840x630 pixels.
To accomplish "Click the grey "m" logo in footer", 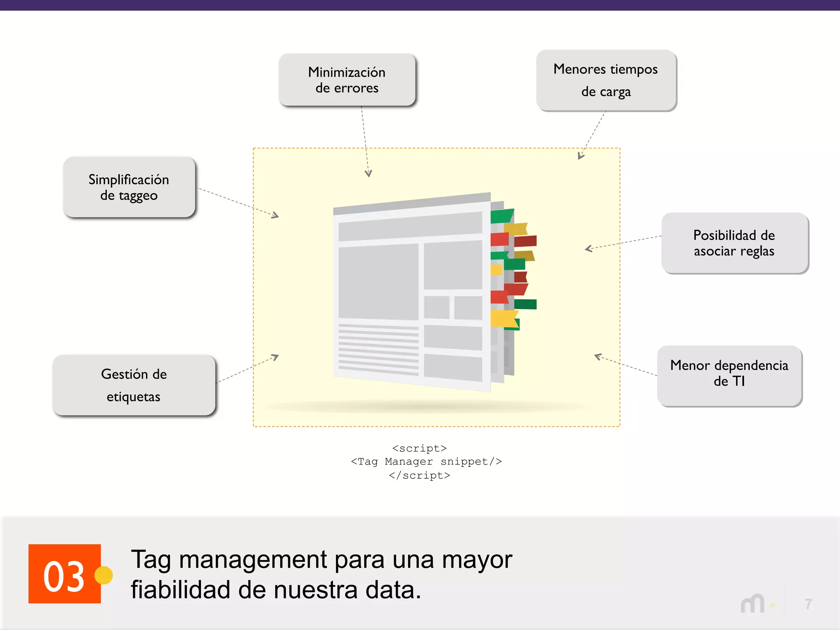I will [x=753, y=603].
